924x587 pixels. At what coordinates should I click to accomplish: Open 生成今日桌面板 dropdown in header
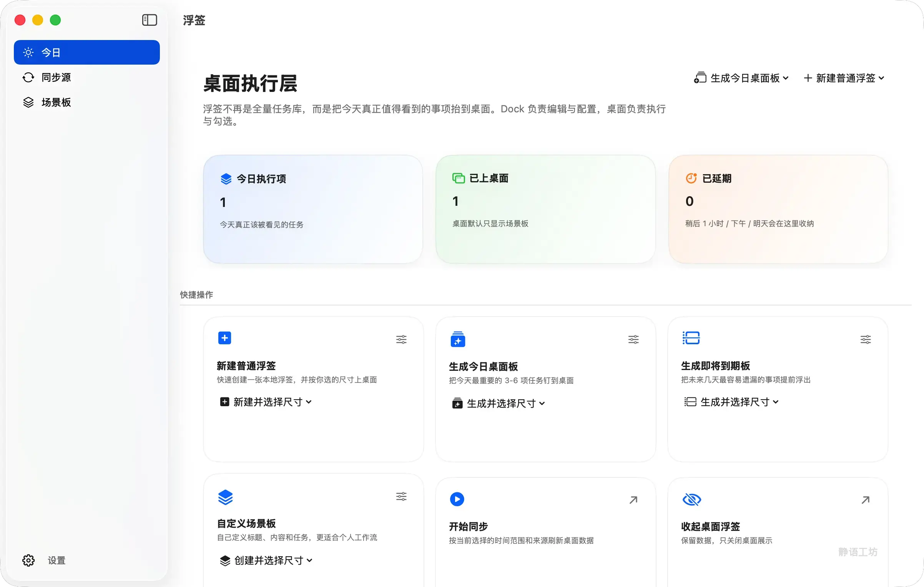741,78
